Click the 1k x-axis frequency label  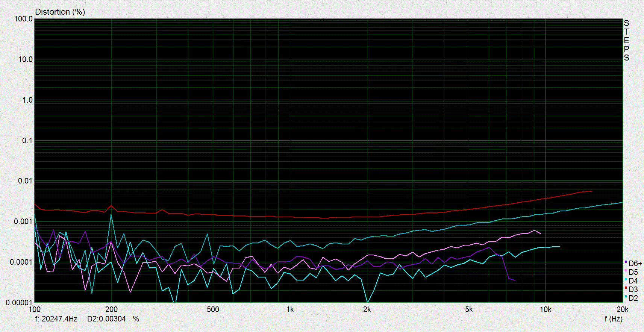click(290, 309)
